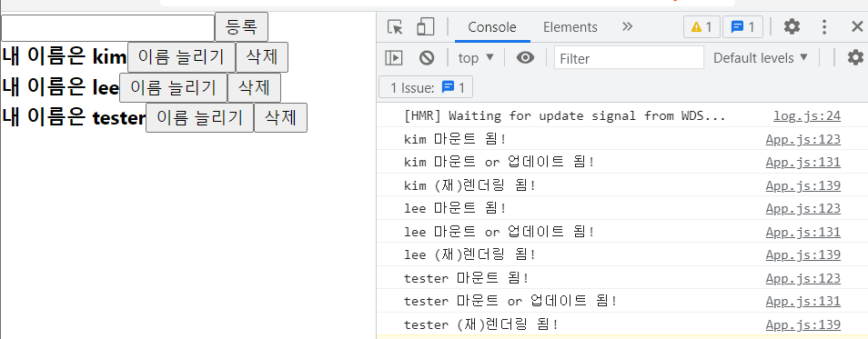Image resolution: width=868 pixels, height=339 pixels.
Task: Show the console sidebar icon
Action: [x=394, y=57]
